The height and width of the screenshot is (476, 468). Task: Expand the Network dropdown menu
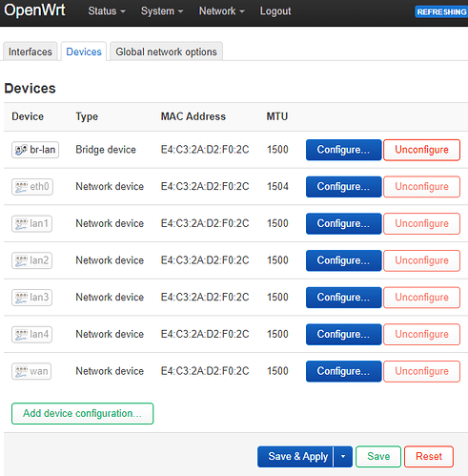click(x=221, y=11)
